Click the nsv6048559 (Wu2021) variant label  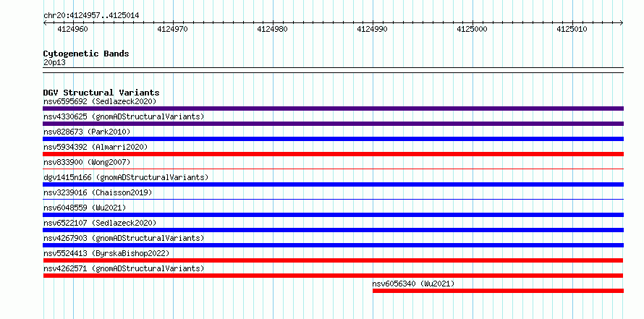tap(85, 208)
